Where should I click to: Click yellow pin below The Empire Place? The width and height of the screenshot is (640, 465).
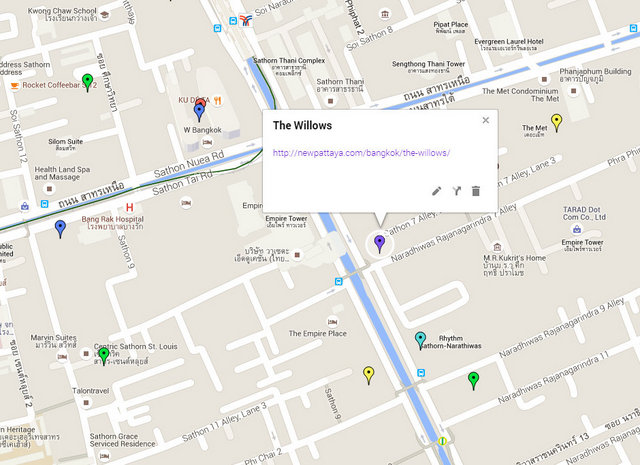369,375
